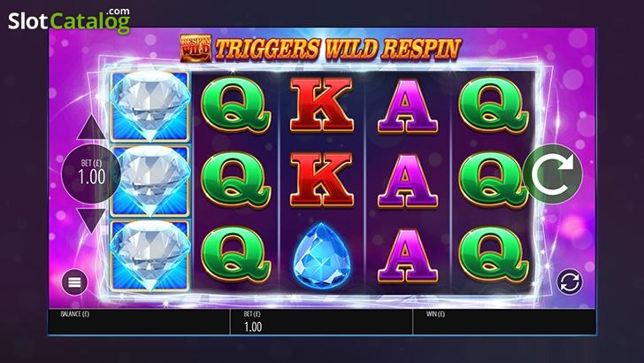Image resolution: width=644 pixels, height=363 pixels.
Task: Increase bet with the up arrow
Action: [91, 127]
